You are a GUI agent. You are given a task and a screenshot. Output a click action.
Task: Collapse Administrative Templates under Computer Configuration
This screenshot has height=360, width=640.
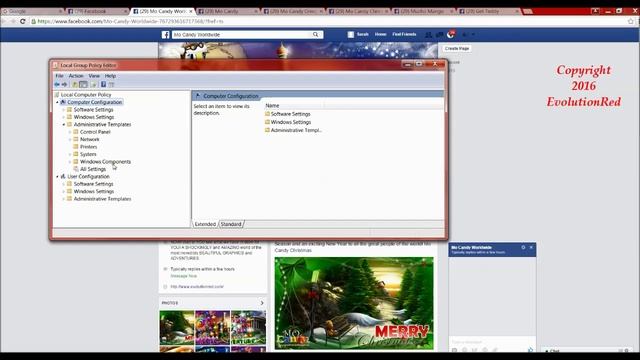pos(64,124)
